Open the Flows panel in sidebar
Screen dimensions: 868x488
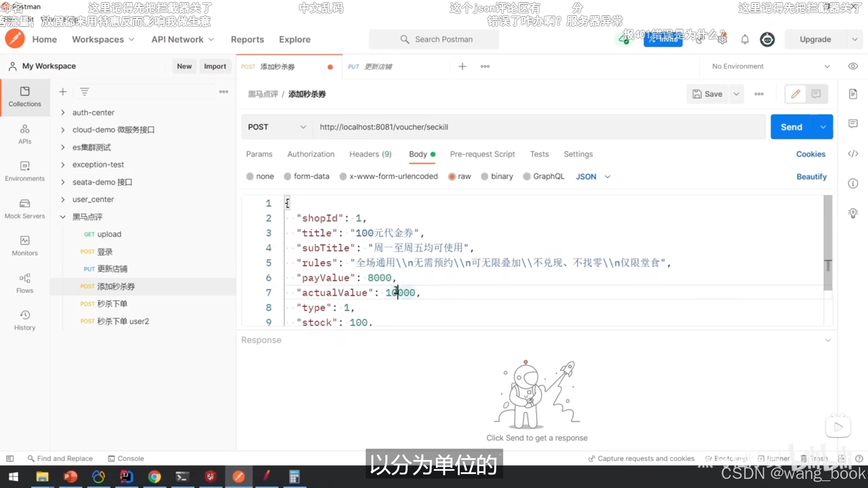[x=24, y=283]
